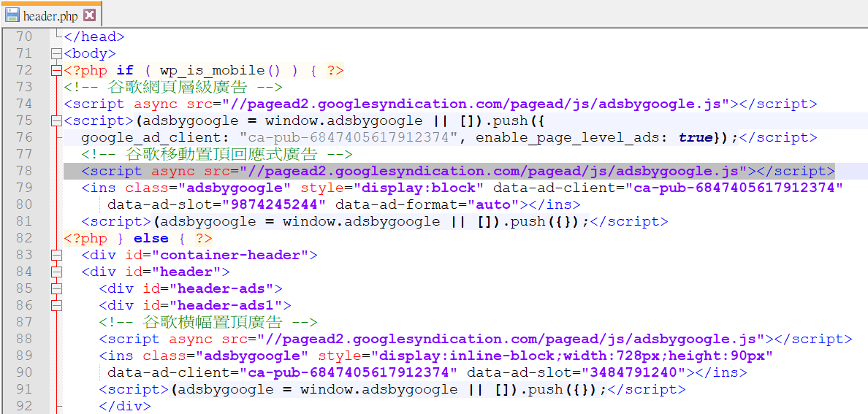Click the opening body tag on line 71
The image size is (868, 414).
(90, 54)
